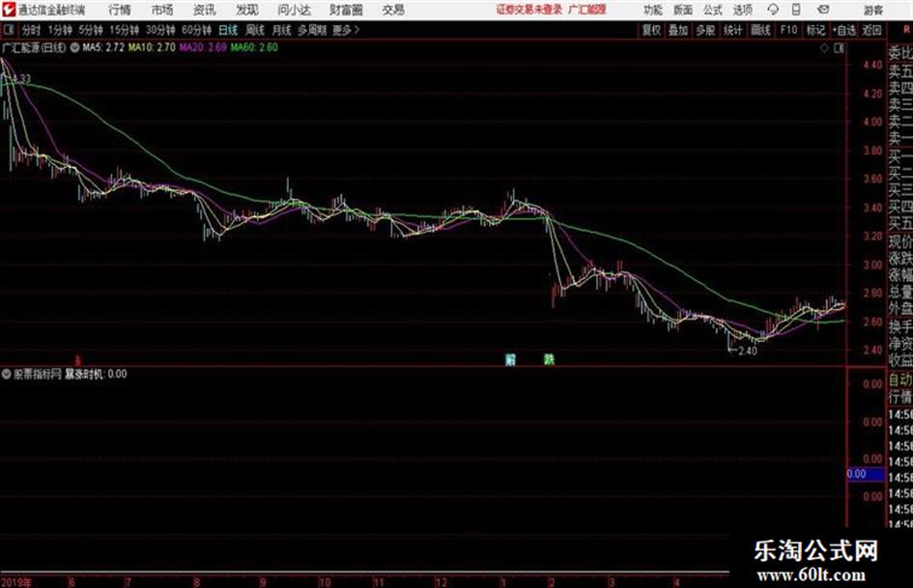Switch to the 60分钟 period tab
This screenshot has width=913, height=588.
pos(196,30)
